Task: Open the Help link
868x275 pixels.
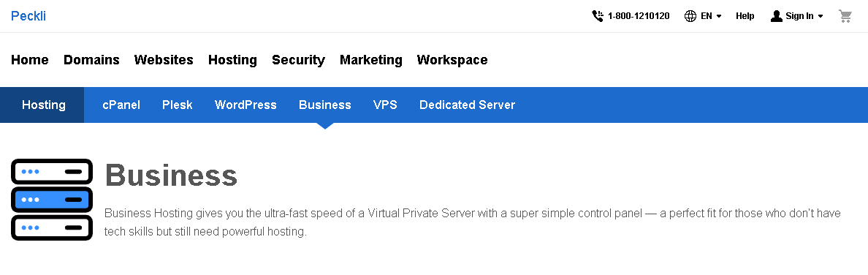Action: [745, 16]
